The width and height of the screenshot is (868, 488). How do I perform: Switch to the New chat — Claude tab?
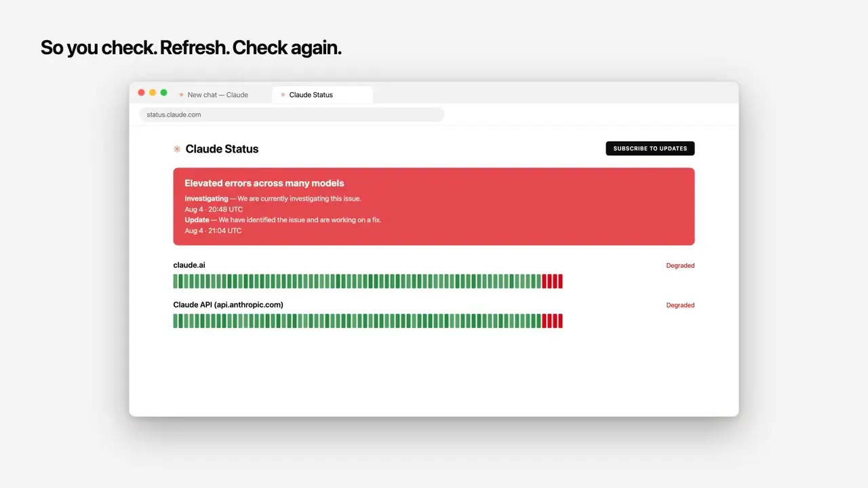click(x=218, y=95)
